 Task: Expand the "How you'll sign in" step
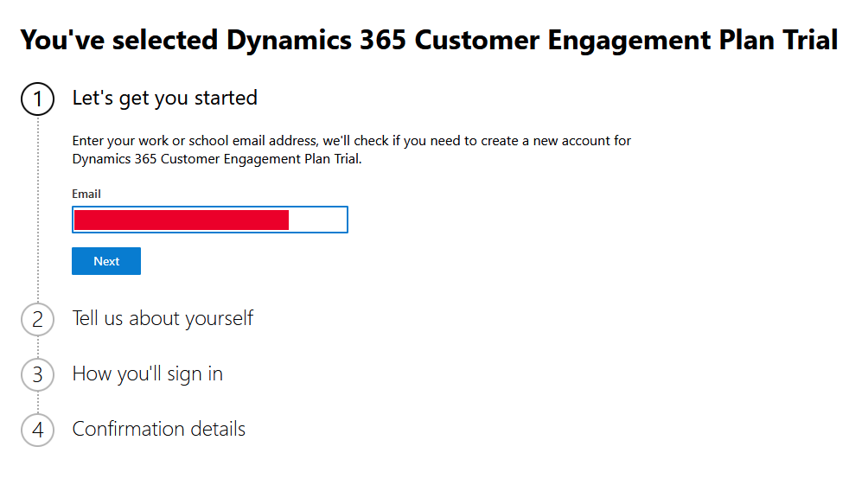pyautogui.click(x=147, y=373)
